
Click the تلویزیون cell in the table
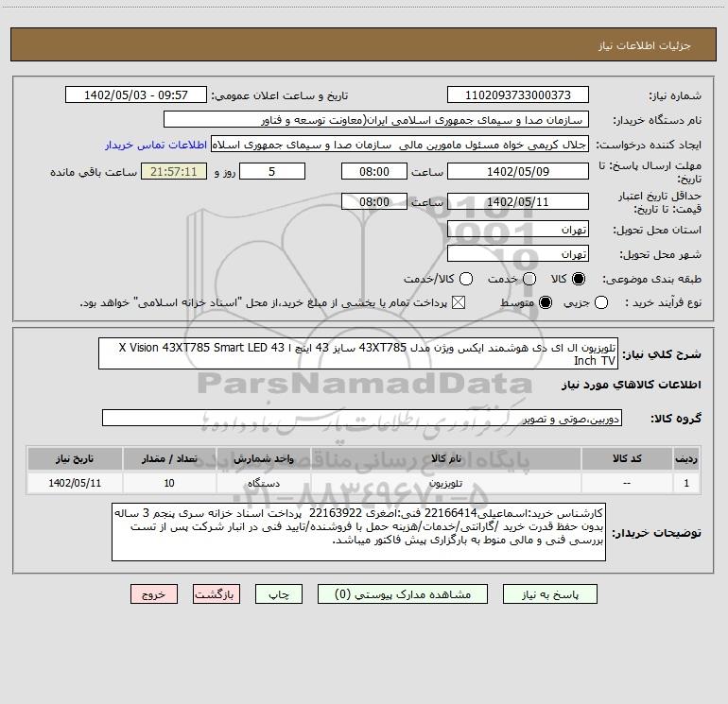[446, 483]
